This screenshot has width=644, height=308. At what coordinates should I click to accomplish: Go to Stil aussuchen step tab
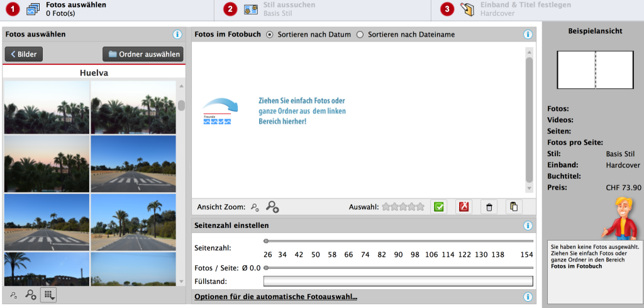click(323, 9)
